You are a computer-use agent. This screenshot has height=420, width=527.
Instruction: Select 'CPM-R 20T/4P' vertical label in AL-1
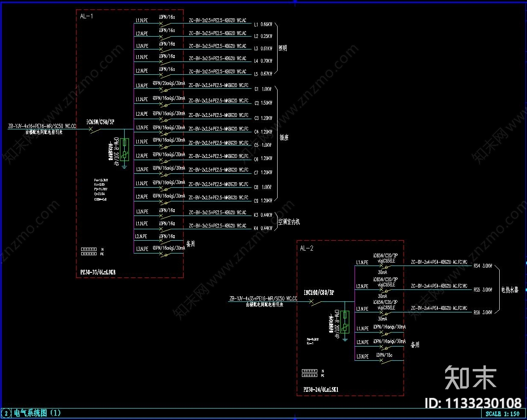pyautogui.click(x=116, y=152)
